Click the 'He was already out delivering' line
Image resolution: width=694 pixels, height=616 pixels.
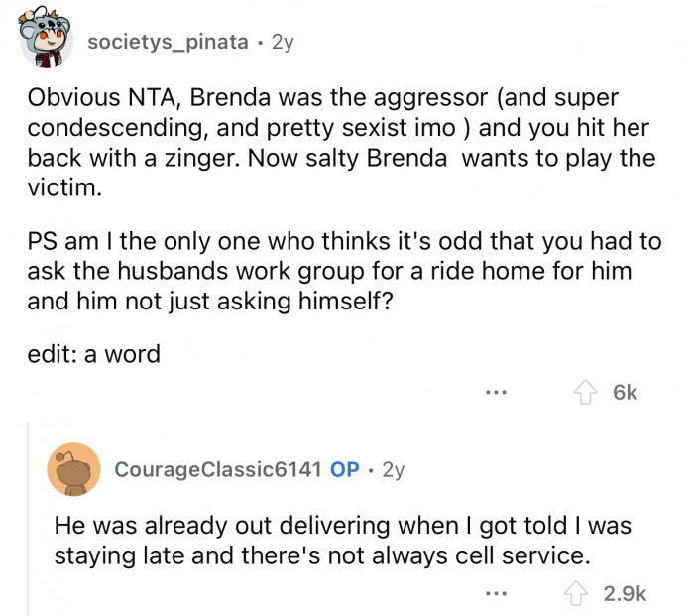pyautogui.click(x=343, y=525)
